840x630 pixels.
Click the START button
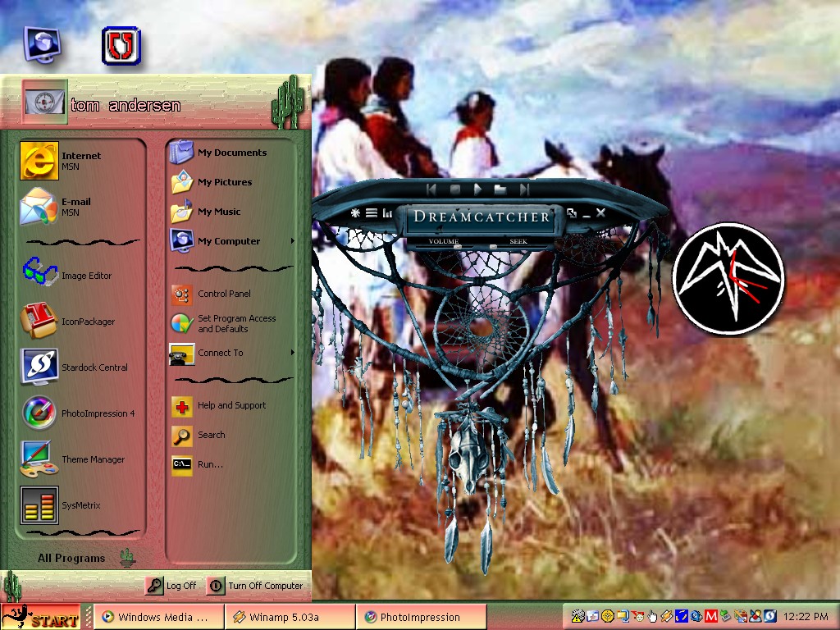[x=41, y=617]
